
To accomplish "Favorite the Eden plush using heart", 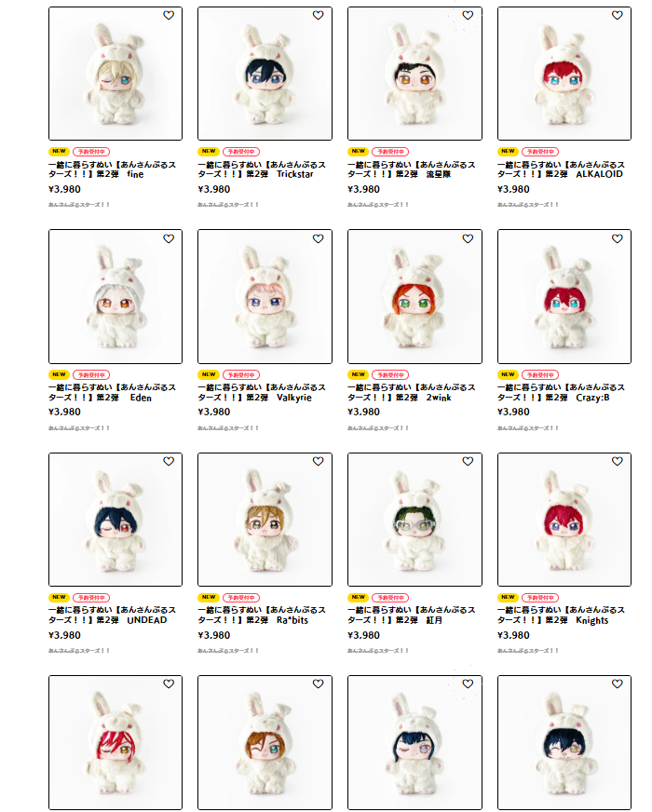I will [169, 238].
